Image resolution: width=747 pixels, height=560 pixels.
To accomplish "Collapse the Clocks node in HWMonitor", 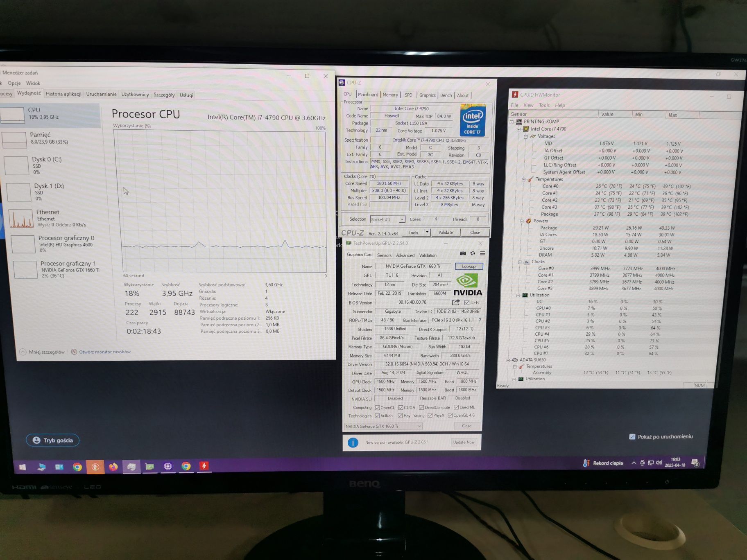I will pos(520,262).
